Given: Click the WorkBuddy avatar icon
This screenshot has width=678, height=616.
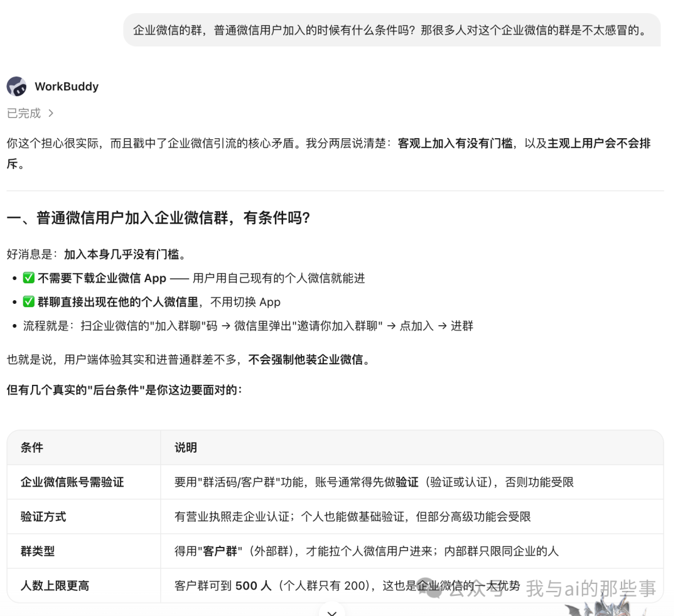Looking at the screenshot, I should point(16,87).
